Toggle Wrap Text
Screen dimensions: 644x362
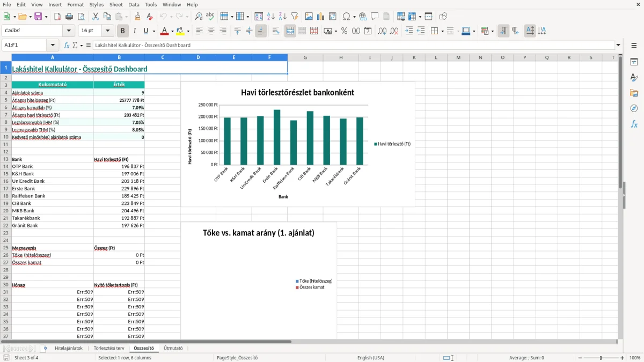tap(275, 31)
